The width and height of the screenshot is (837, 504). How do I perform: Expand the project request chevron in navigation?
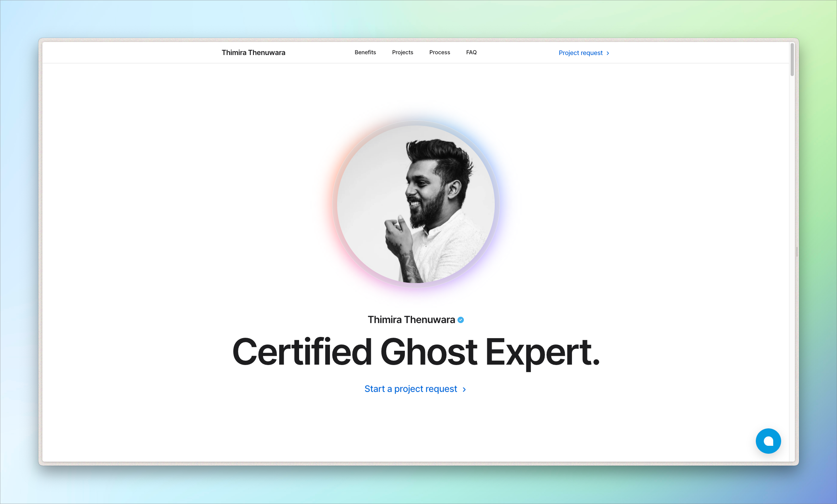tap(608, 53)
